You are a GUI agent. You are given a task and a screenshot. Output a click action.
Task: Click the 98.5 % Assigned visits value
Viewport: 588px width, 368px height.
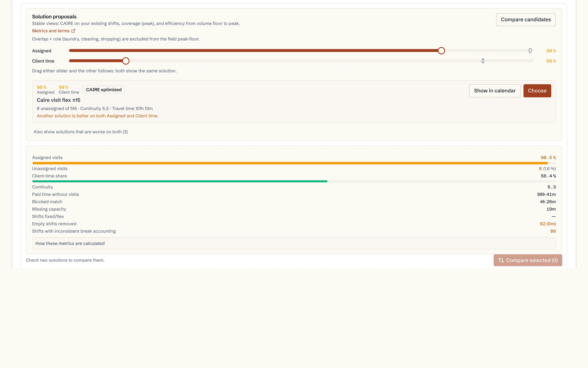click(548, 157)
